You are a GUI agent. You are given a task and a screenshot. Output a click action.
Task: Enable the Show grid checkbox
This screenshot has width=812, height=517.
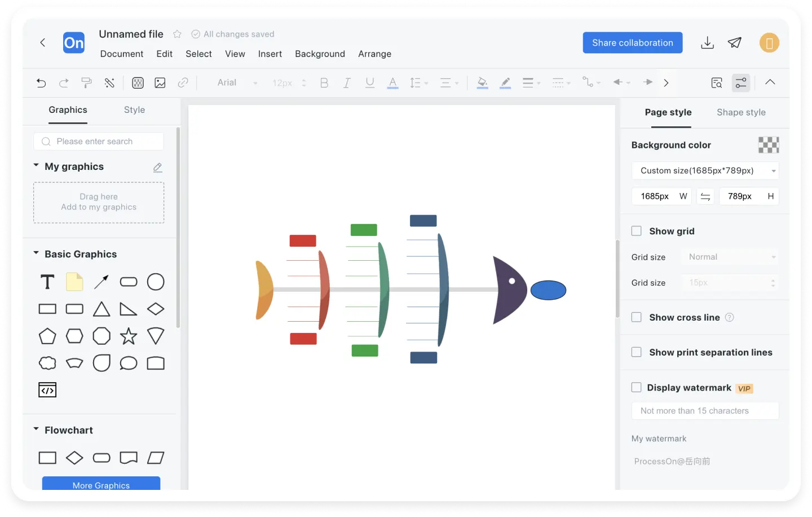click(x=637, y=231)
